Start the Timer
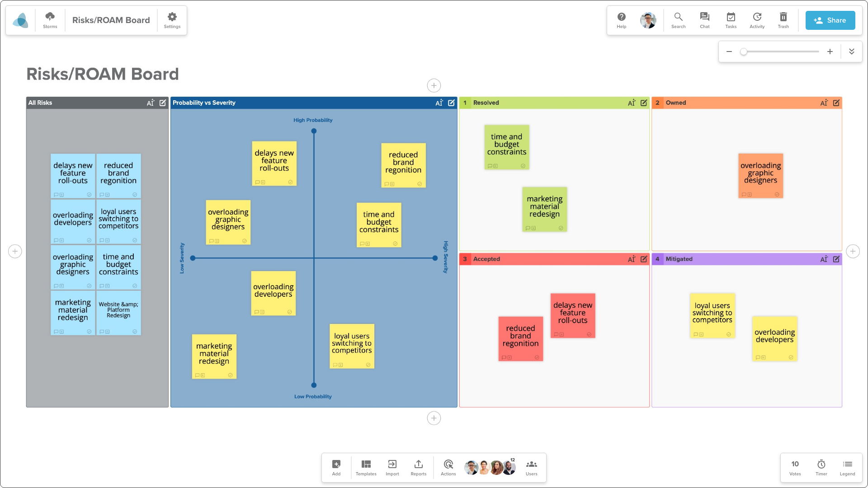The image size is (868, 488). click(821, 468)
